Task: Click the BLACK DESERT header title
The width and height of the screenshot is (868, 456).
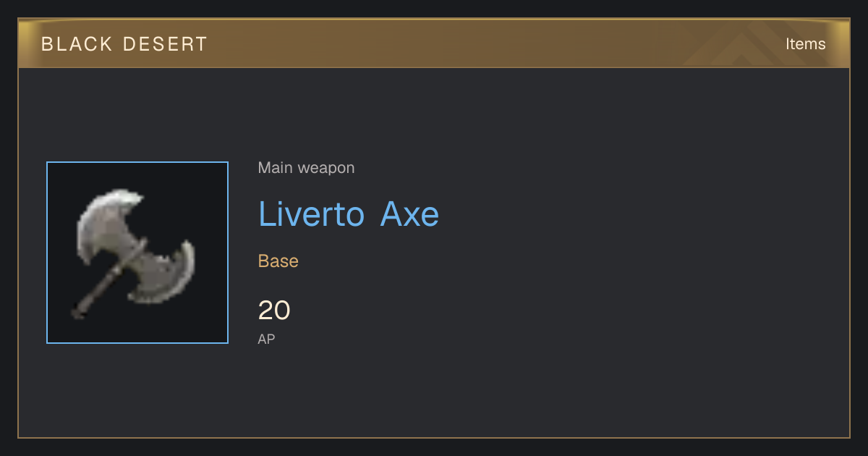Action: click(124, 44)
